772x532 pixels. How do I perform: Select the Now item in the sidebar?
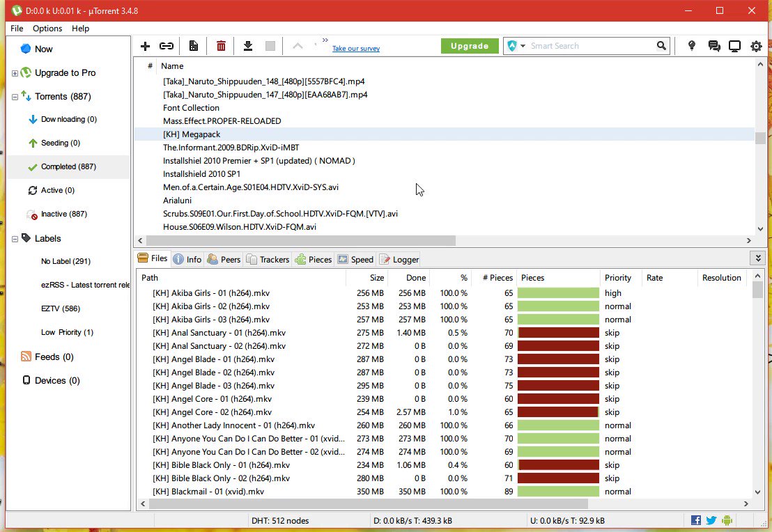point(43,49)
